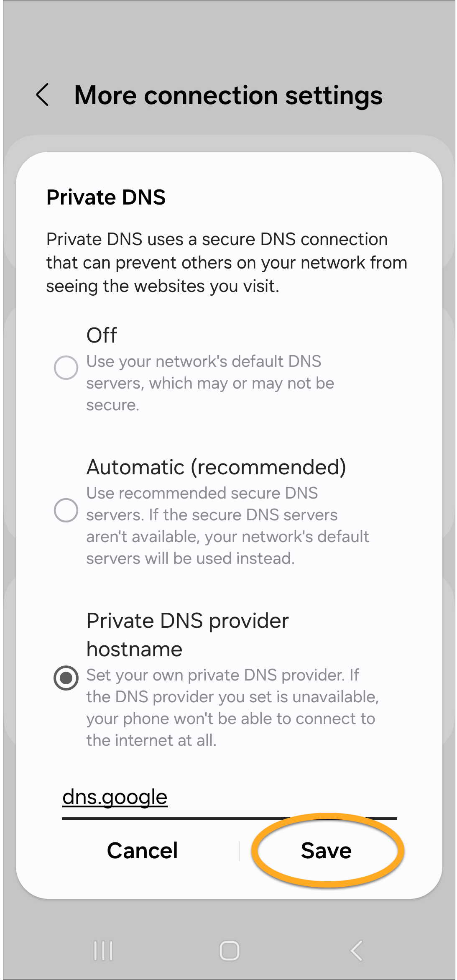This screenshot has height=980, width=457.
Task: Select the Off radio button
Action: [x=66, y=368]
